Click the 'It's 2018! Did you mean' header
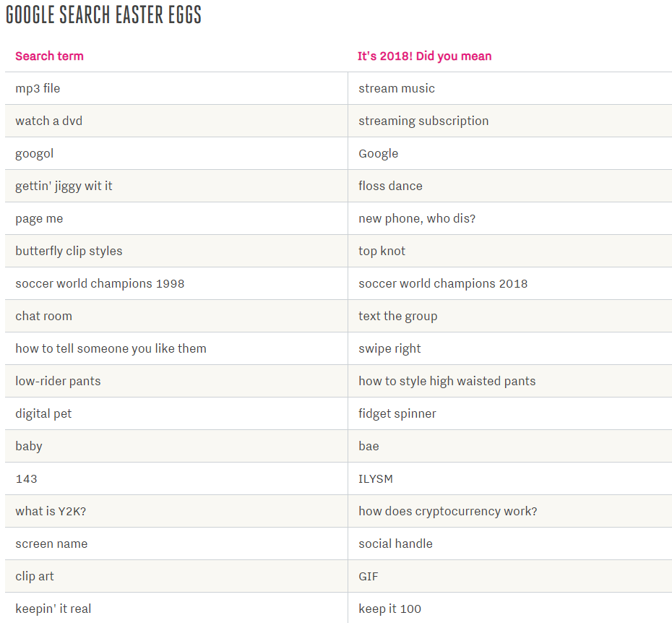Viewport: 672px width, 623px height. 424,56
